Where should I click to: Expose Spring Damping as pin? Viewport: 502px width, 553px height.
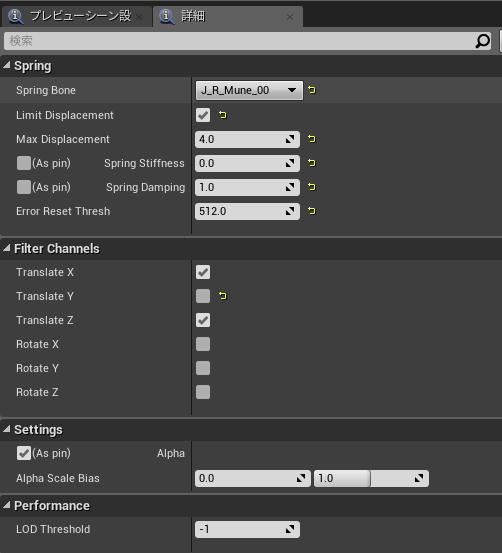pyautogui.click(x=24, y=187)
